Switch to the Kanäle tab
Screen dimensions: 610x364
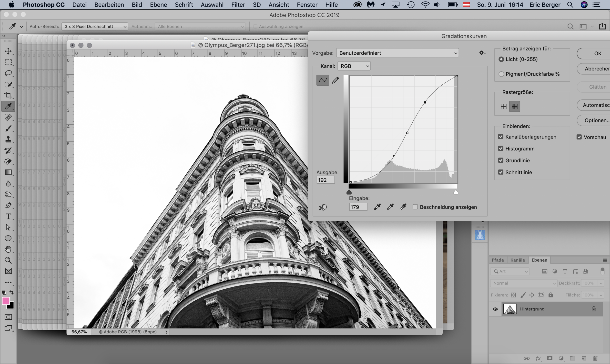coord(517,260)
